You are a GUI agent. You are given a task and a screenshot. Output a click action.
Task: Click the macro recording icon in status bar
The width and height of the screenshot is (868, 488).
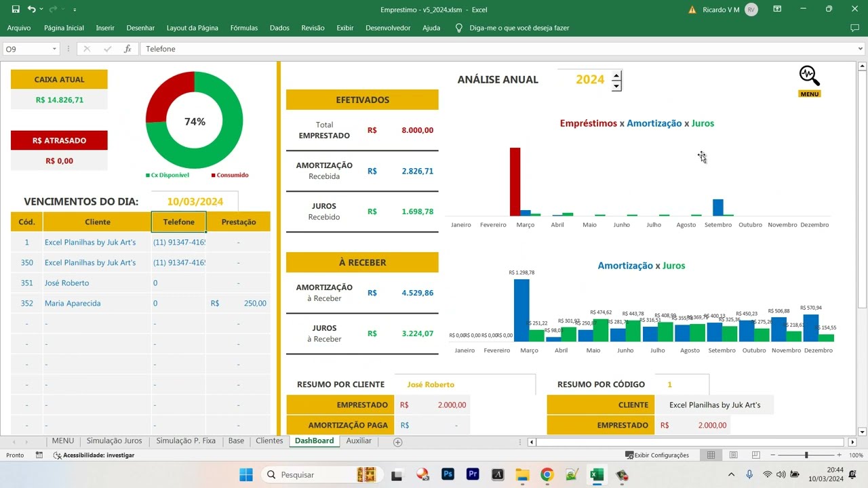39,455
